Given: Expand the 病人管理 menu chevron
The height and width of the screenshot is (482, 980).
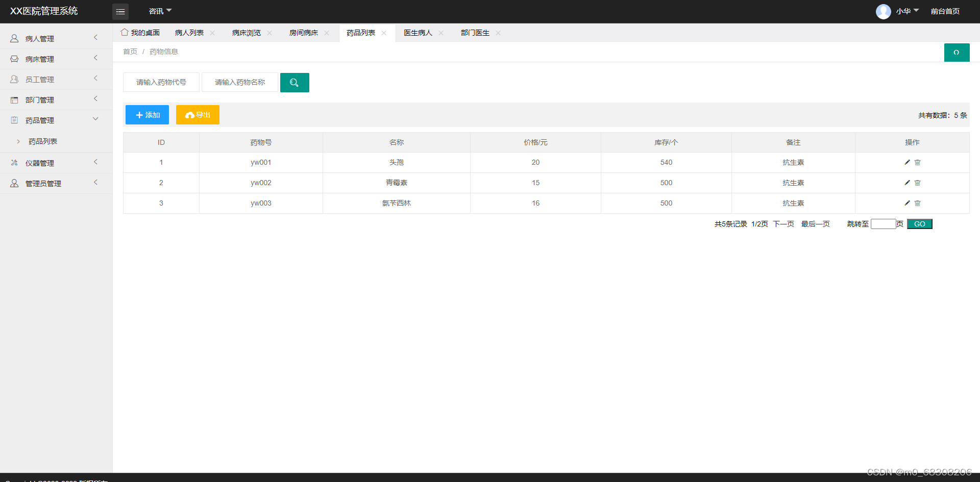Looking at the screenshot, I should (95, 37).
